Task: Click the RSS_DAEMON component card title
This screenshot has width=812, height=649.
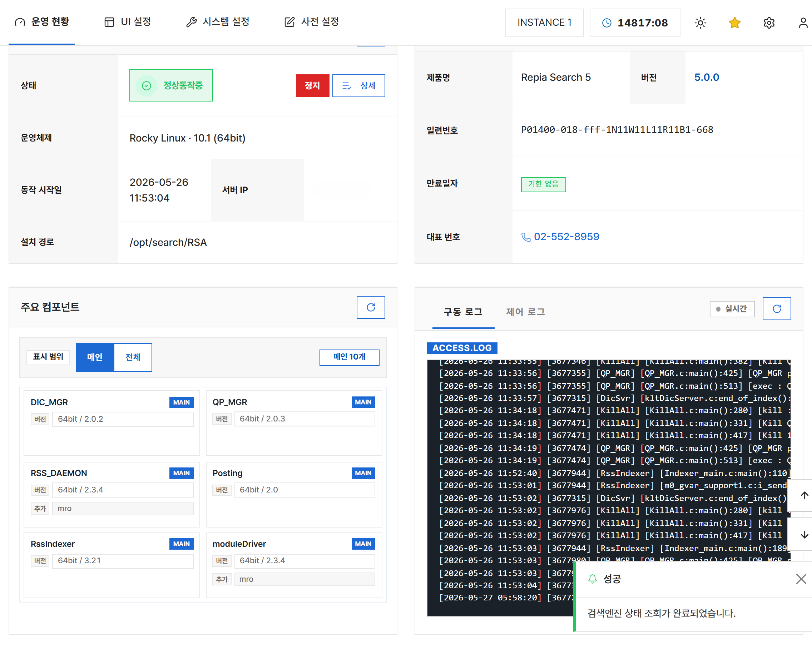Action: click(x=59, y=473)
